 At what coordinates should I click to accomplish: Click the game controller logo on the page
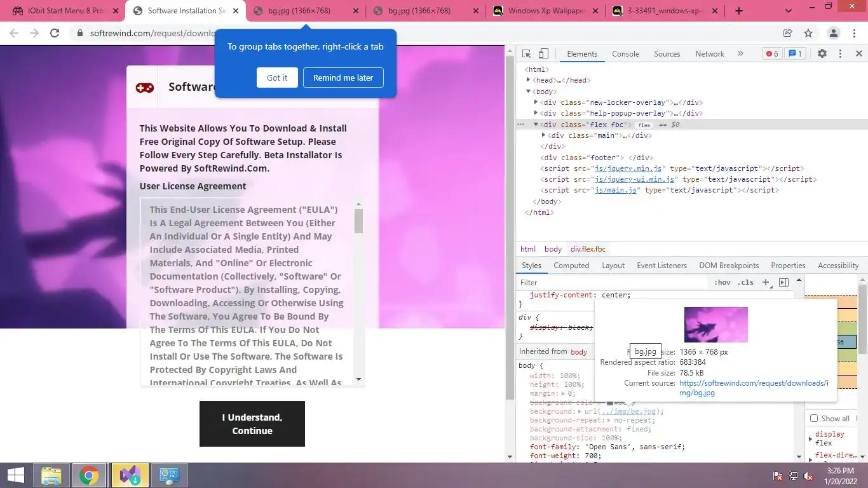coord(145,87)
